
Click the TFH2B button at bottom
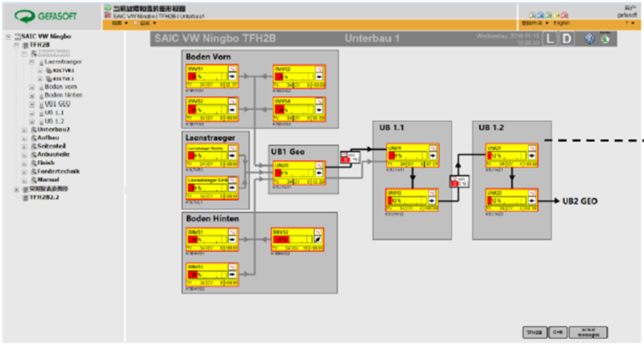[x=535, y=332]
